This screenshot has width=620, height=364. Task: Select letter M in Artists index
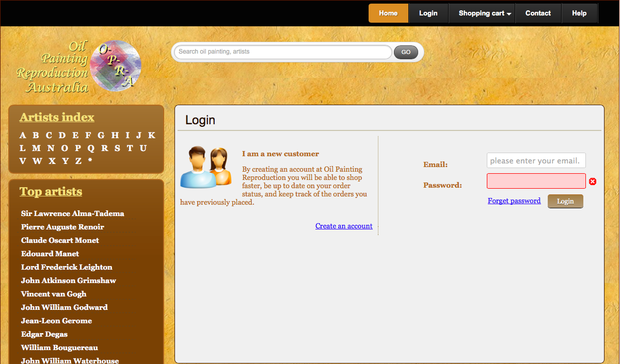click(x=36, y=148)
